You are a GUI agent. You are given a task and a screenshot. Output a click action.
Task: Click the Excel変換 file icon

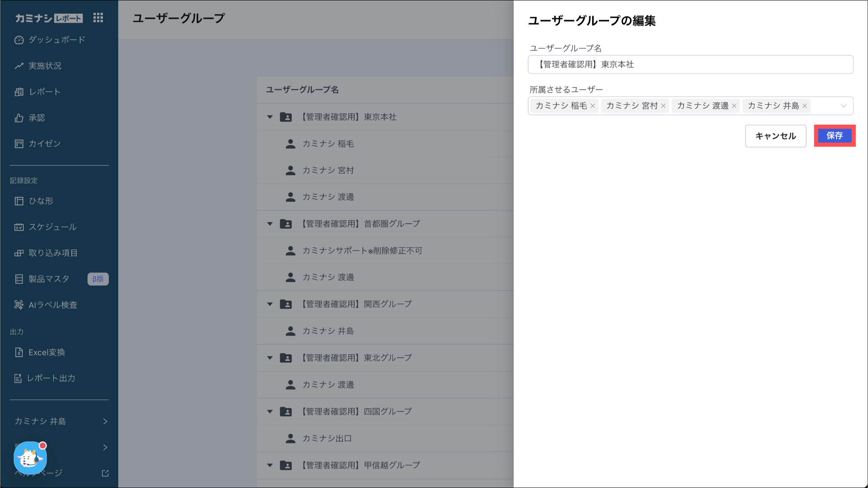click(x=19, y=352)
